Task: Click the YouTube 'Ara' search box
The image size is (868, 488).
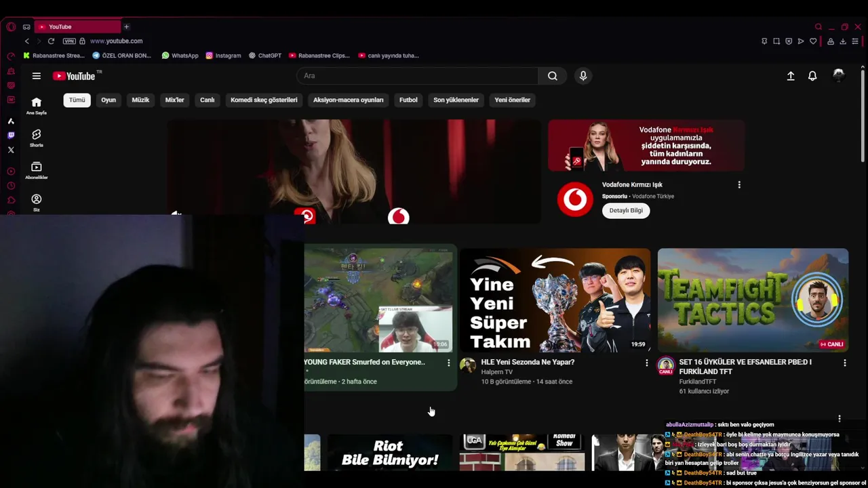Action: 418,76
